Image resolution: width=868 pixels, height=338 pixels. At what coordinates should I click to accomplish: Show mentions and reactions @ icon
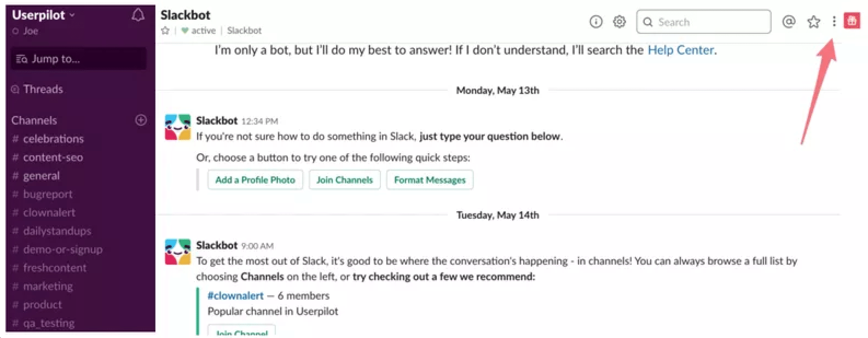tap(789, 22)
